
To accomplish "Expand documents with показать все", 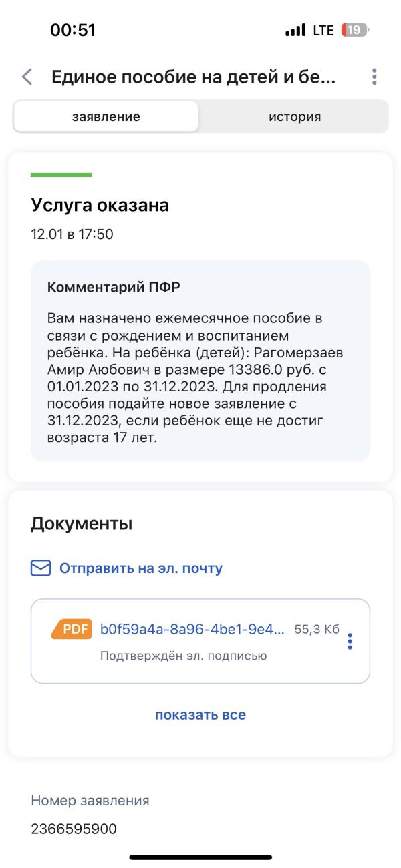I will [200, 715].
